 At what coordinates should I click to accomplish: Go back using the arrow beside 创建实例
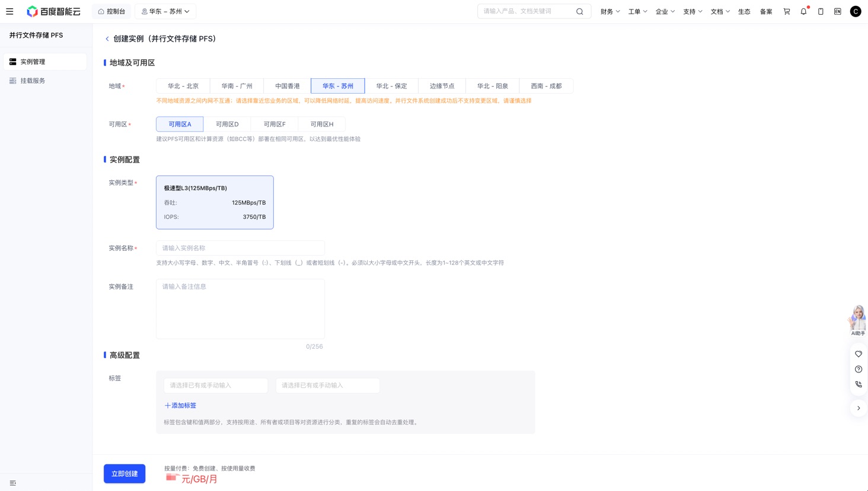click(107, 39)
